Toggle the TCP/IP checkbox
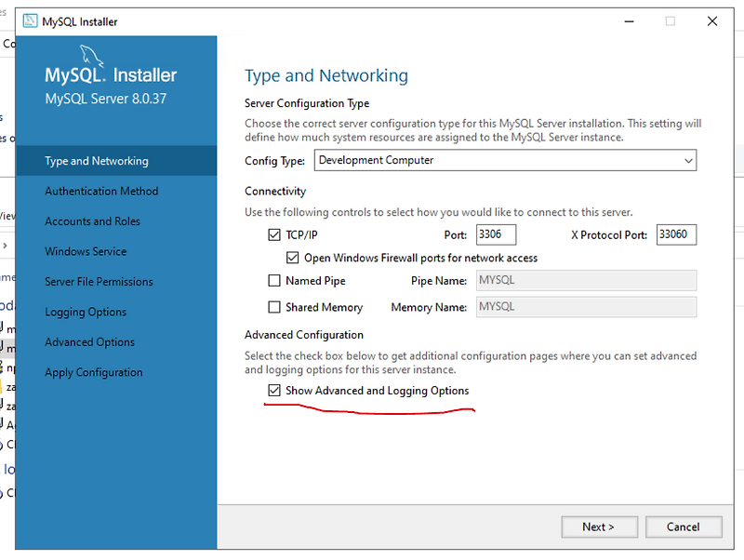The width and height of the screenshot is (744, 560). 274,235
